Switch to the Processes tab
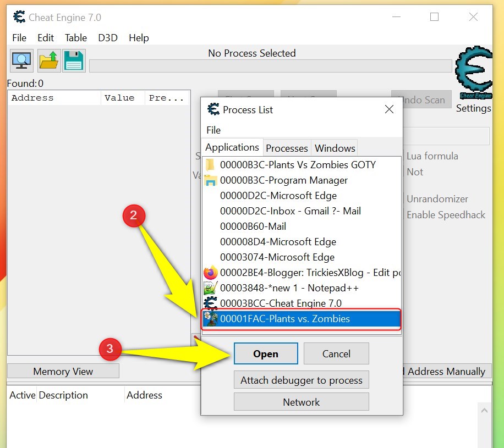Screen dimensions: 504x448 pyautogui.click(x=287, y=148)
